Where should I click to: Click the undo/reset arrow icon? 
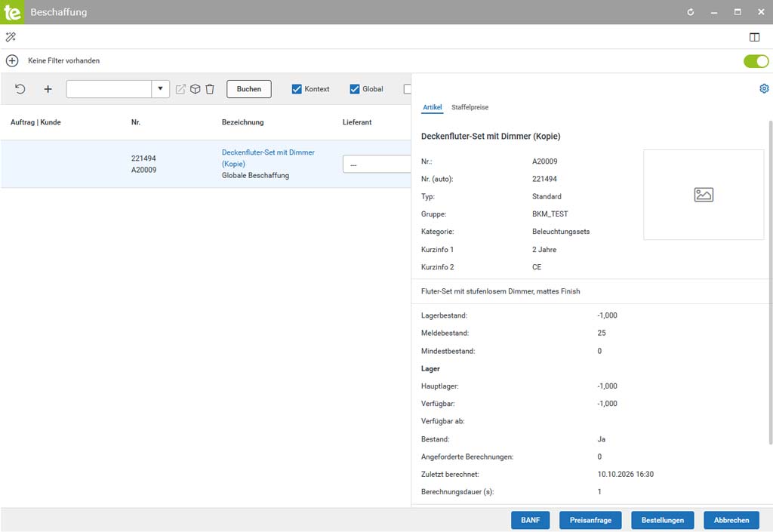(20, 89)
